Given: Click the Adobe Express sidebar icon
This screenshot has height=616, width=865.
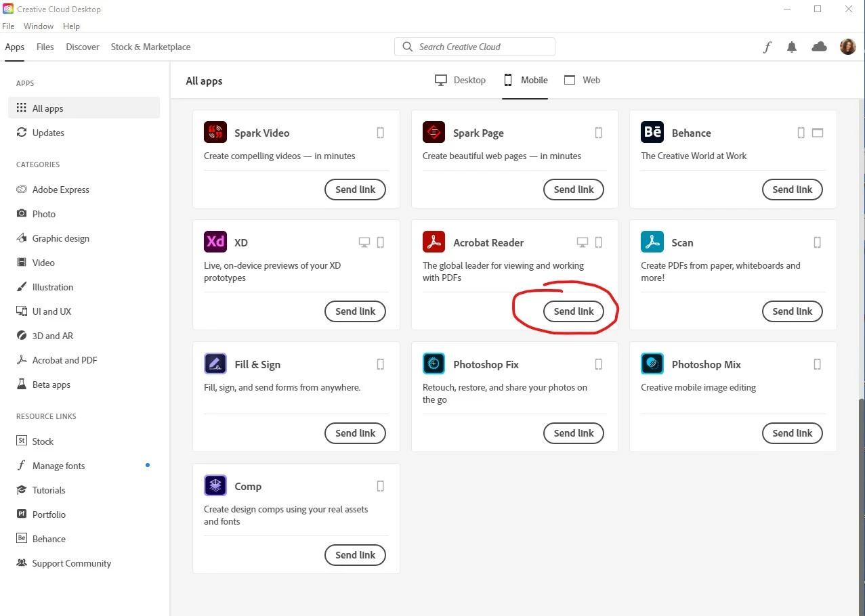Looking at the screenshot, I should click(22, 190).
